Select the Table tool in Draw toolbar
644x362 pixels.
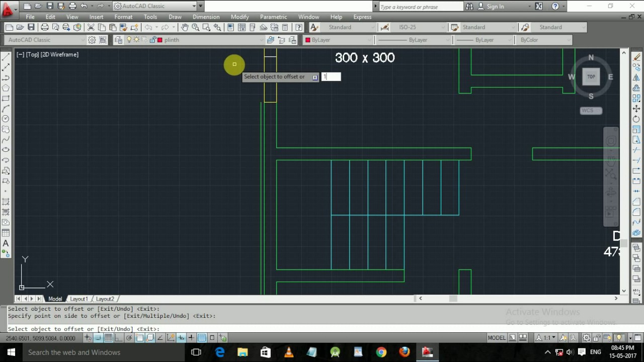[6, 233]
